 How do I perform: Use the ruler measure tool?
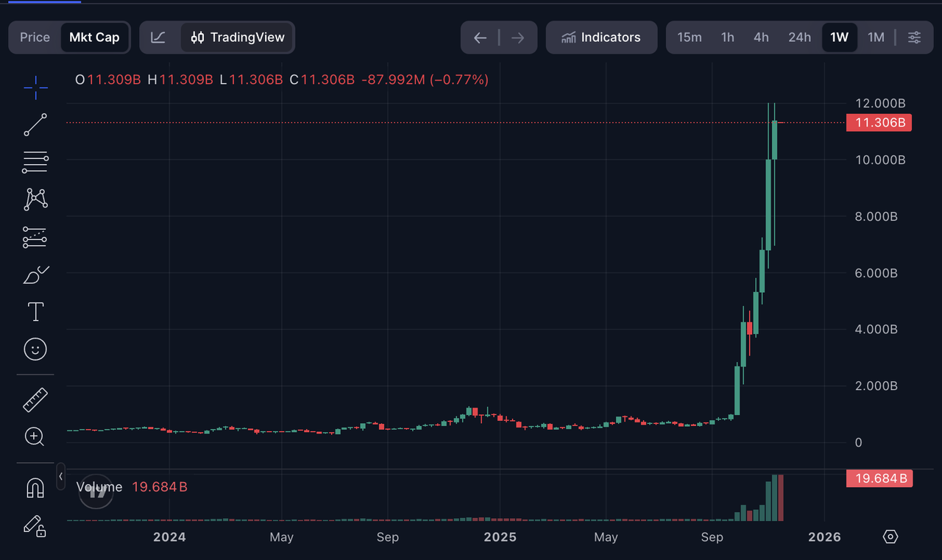click(x=35, y=399)
